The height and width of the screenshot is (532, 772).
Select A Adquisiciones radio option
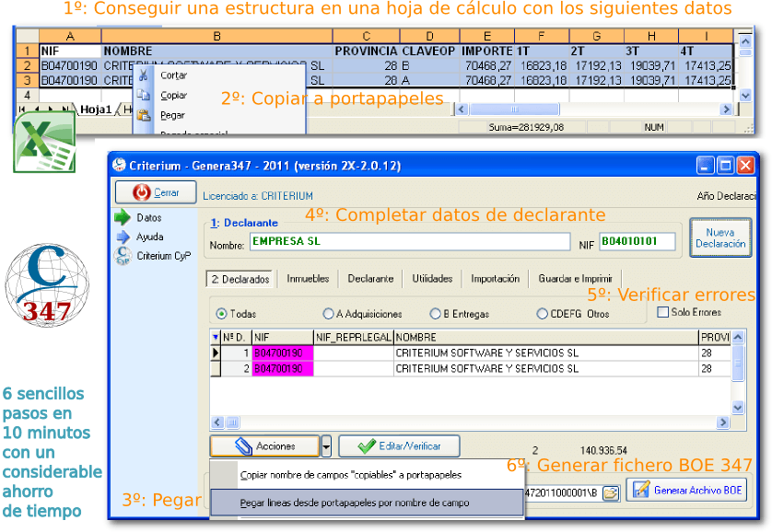[x=328, y=314]
